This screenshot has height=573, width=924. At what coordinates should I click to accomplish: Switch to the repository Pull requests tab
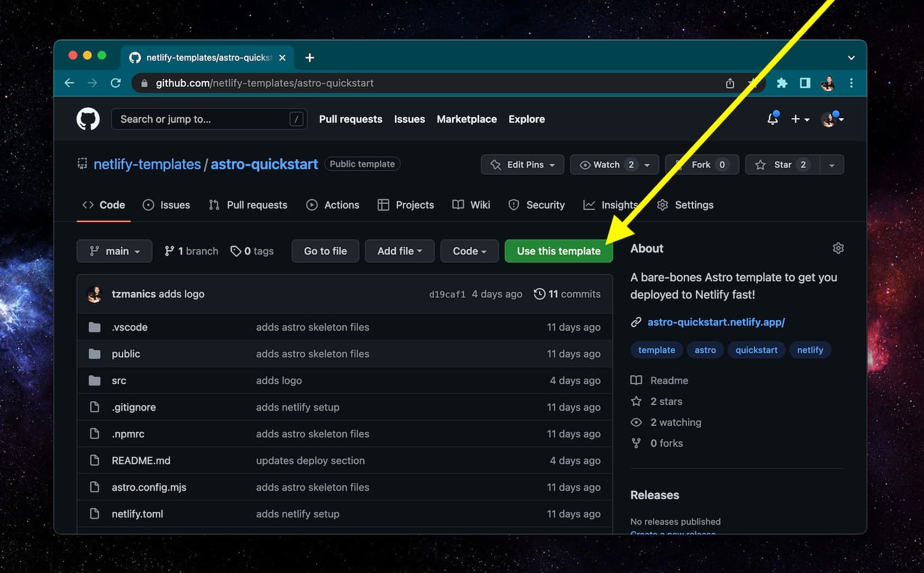click(x=248, y=205)
